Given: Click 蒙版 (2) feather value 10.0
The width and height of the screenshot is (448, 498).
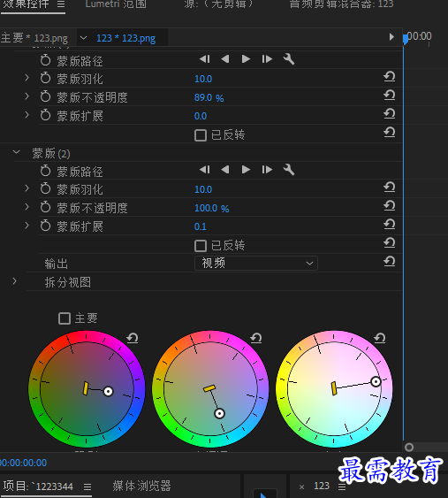Looking at the screenshot, I should [203, 189].
